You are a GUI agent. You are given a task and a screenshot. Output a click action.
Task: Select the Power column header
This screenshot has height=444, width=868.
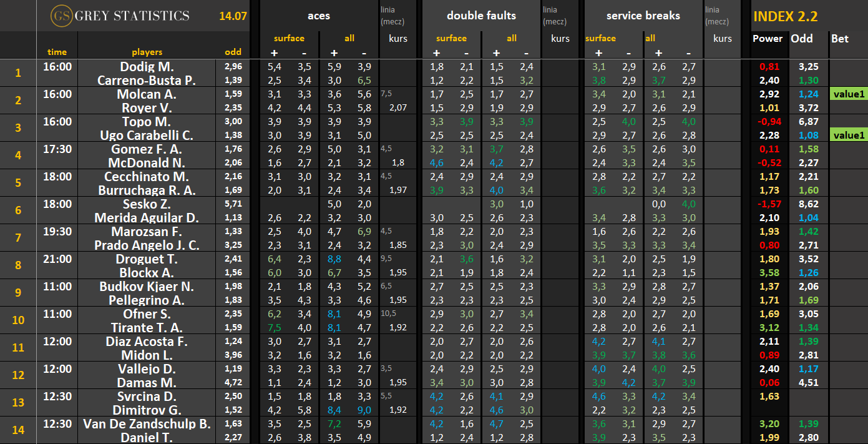tap(768, 38)
